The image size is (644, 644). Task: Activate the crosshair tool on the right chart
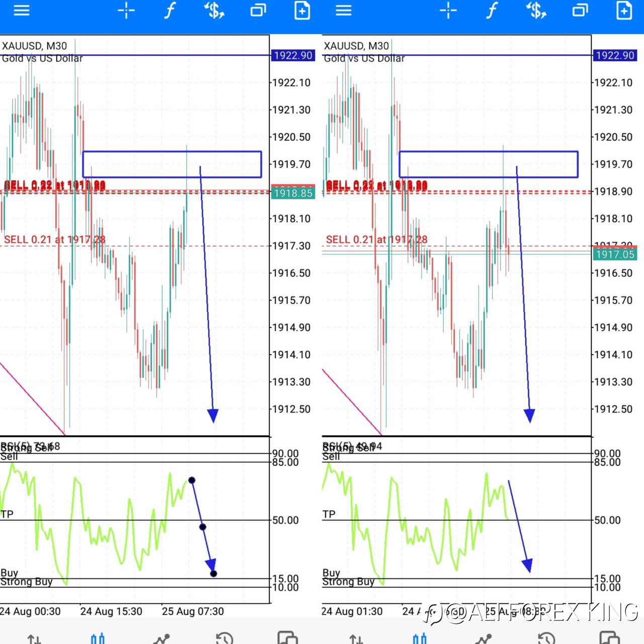(448, 11)
